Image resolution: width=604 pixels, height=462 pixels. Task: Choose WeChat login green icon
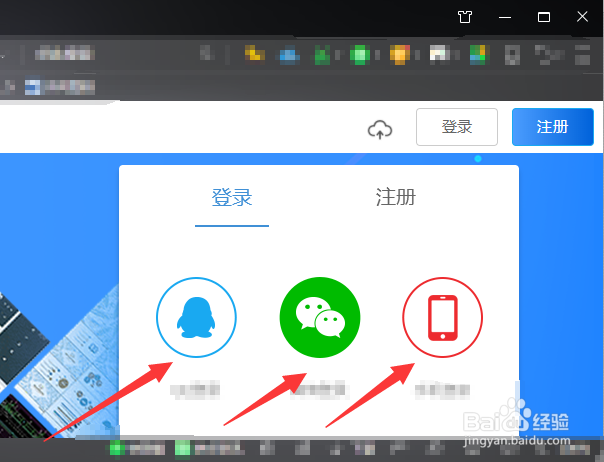320,317
